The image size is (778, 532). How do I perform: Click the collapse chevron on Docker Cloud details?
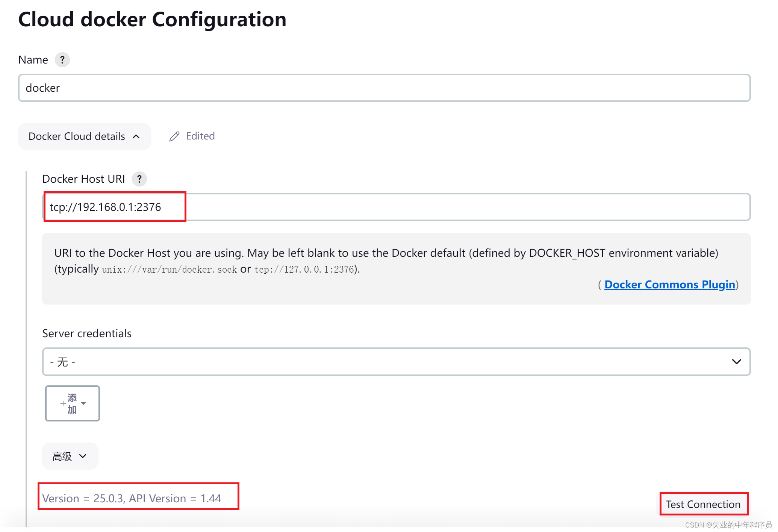(x=136, y=137)
